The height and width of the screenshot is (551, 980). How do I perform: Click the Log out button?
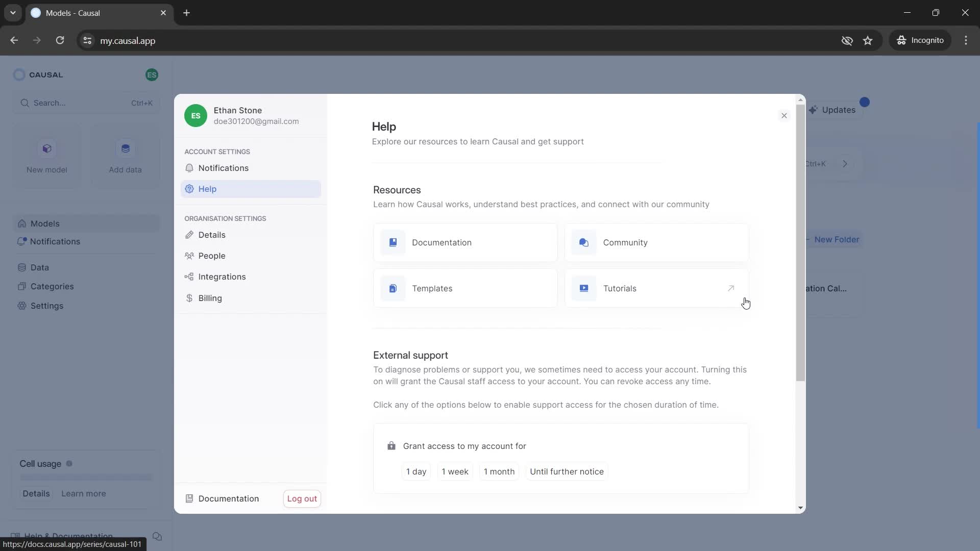[302, 498]
